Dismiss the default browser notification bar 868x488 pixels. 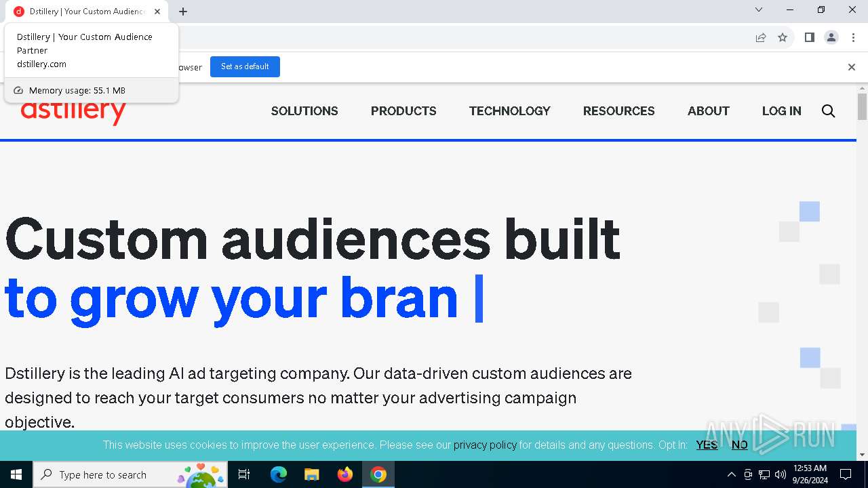coord(852,67)
